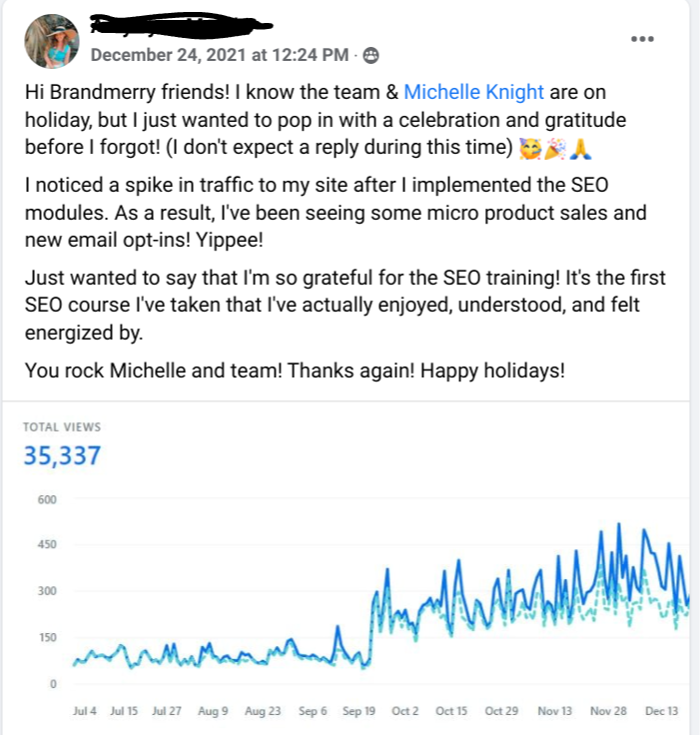
Task: Click the 600 value on chart y-axis
Action: [x=47, y=499]
